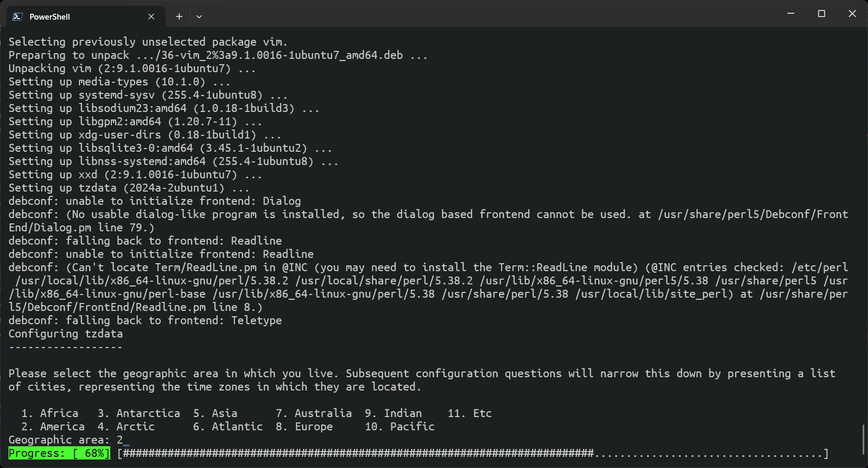Screen dimensions: 868x468
Task: Minimize the terminal window
Action: (791, 13)
